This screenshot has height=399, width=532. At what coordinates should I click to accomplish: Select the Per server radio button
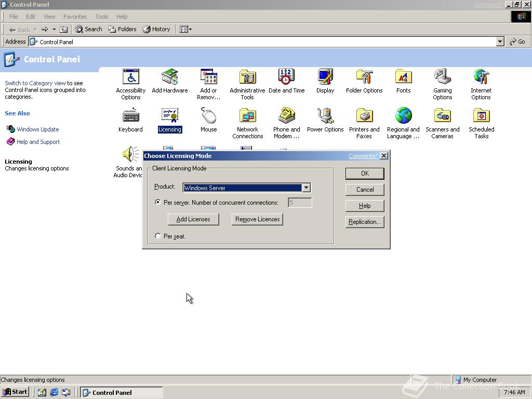158,202
